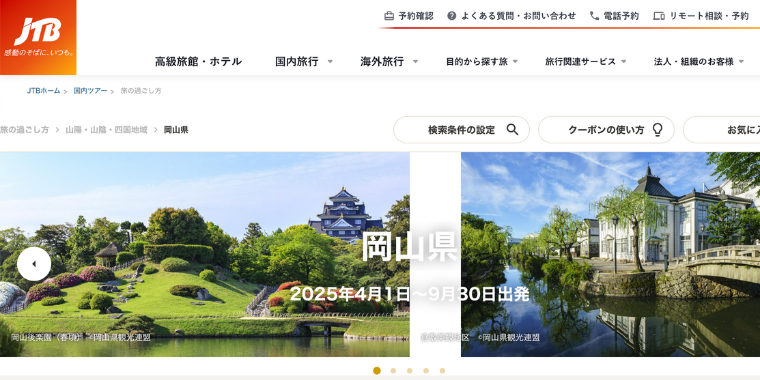Go to JTBホーム breadcrumb
The image size is (760, 380).
(44, 91)
